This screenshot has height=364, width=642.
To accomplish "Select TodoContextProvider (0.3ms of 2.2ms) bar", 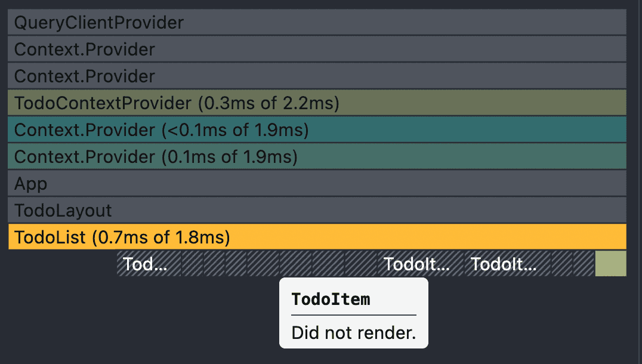I will click(x=317, y=103).
